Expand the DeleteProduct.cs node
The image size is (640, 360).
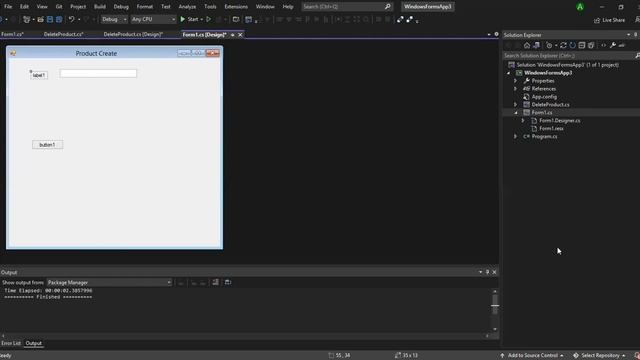coord(516,104)
